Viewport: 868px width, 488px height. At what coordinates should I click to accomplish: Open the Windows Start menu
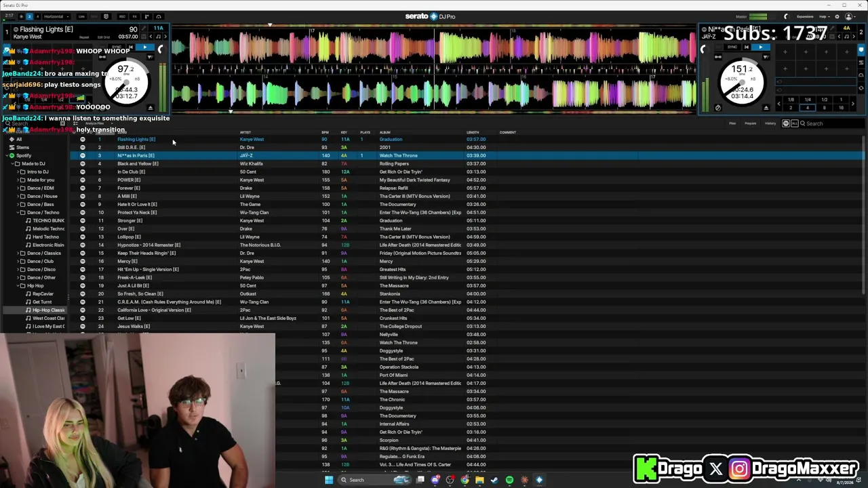pyautogui.click(x=329, y=480)
